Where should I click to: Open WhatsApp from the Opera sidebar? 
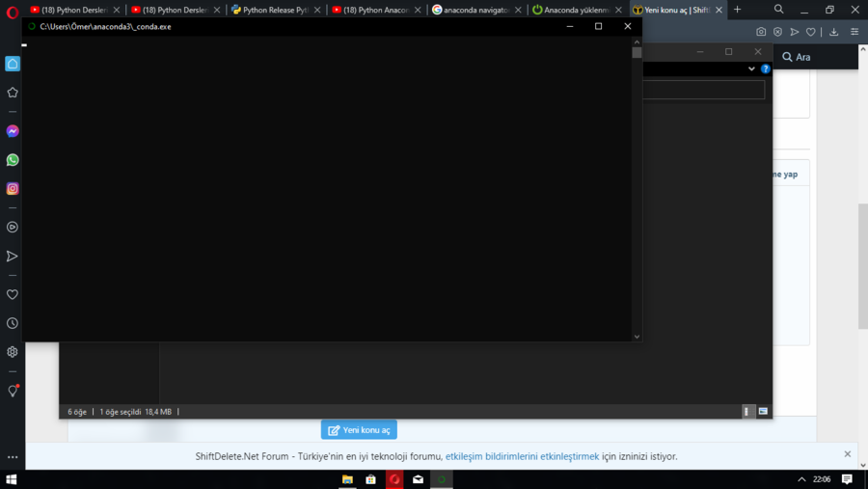click(x=13, y=160)
